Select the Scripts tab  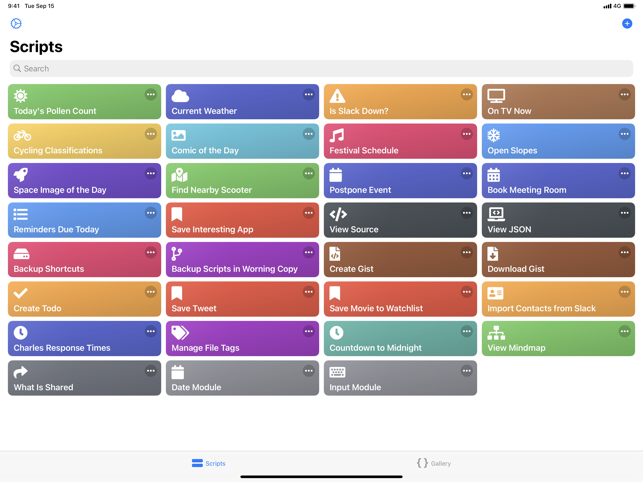(209, 463)
